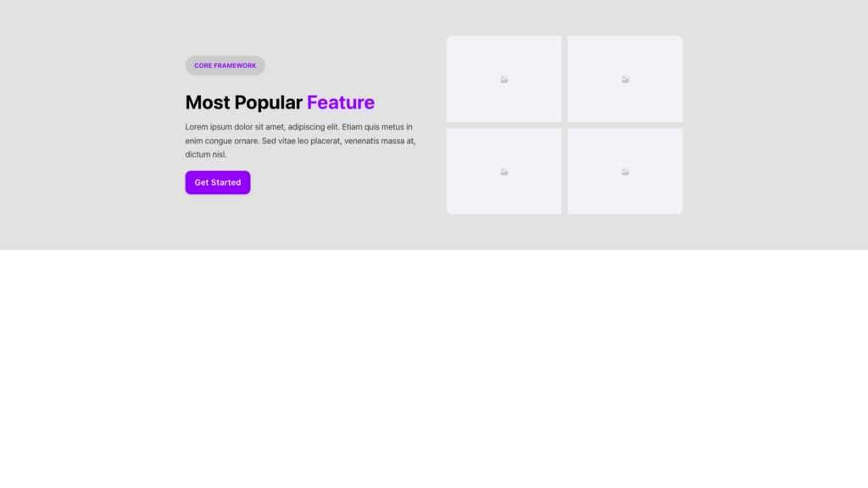Click the top-left placeholder image icon
Image resolution: width=868 pixels, height=488 pixels.
tap(504, 80)
